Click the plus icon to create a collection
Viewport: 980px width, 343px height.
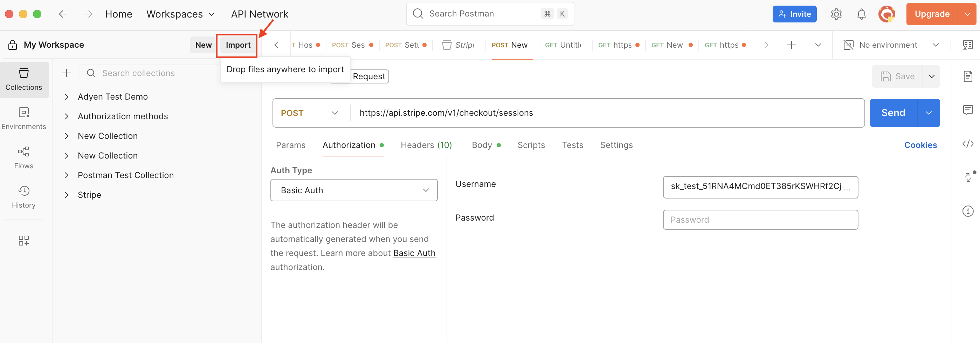pyautogui.click(x=67, y=73)
